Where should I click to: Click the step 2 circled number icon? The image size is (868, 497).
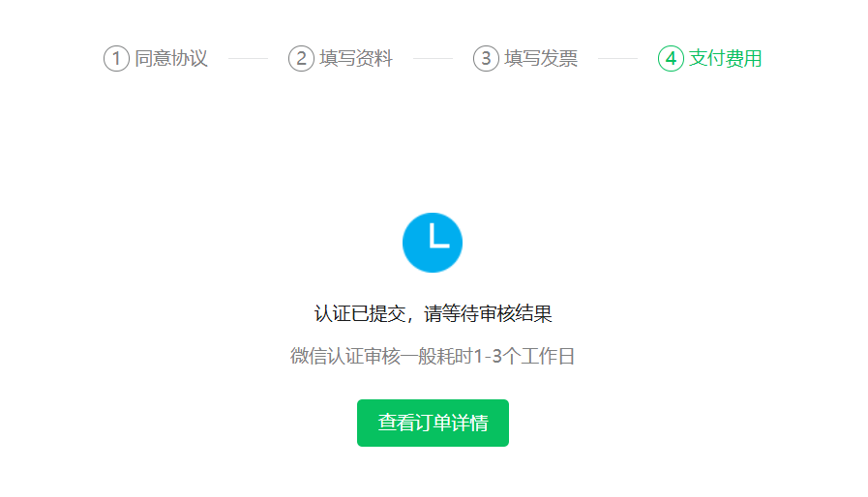[301, 58]
